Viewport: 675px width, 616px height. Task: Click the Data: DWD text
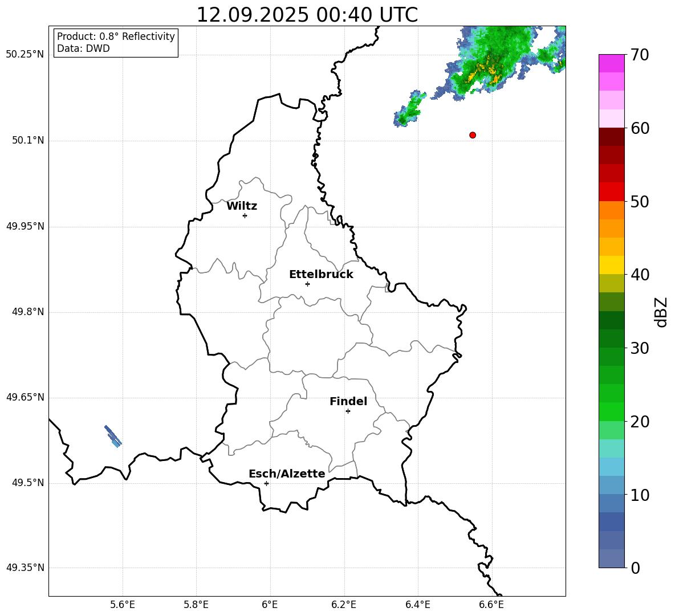pyautogui.click(x=83, y=48)
